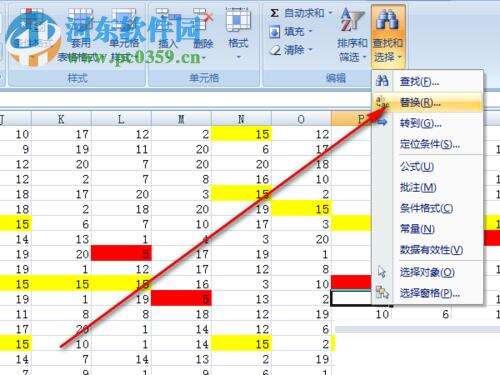Click the 查找和选择 binoculars button
Viewport: 500px width, 375px height.
pos(388,35)
